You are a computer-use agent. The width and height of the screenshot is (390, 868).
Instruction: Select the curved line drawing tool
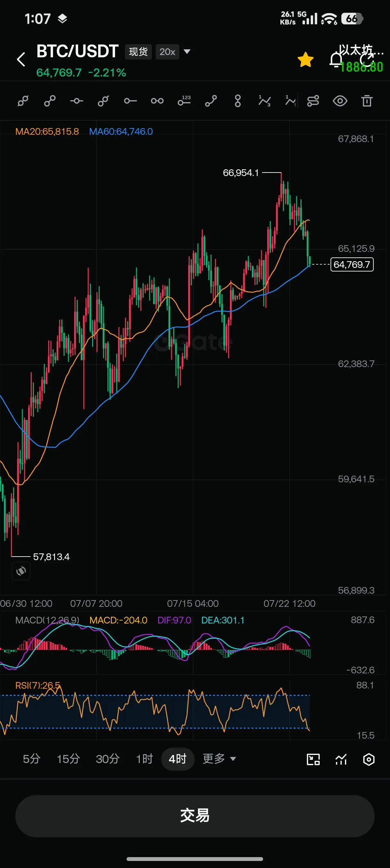point(211,101)
